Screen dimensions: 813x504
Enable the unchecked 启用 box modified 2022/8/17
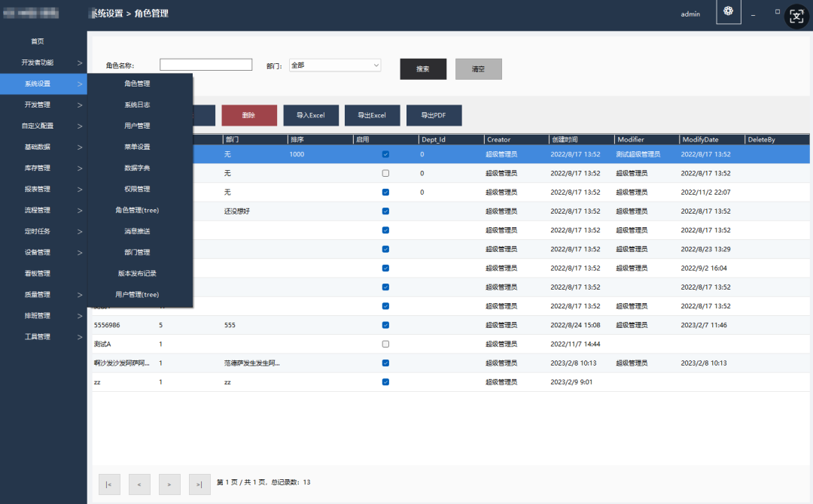(x=385, y=173)
